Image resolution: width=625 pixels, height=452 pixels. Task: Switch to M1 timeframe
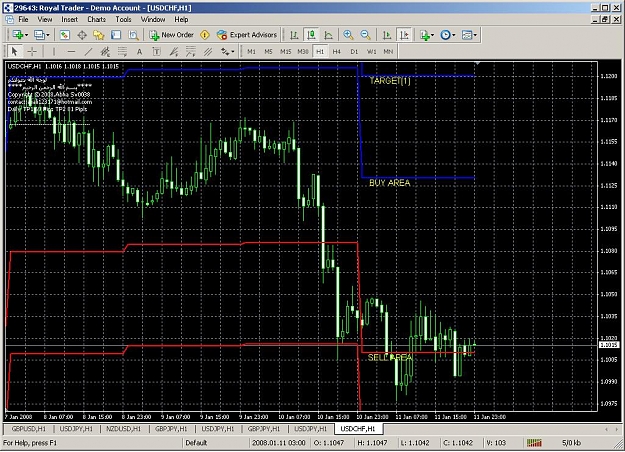[251, 51]
